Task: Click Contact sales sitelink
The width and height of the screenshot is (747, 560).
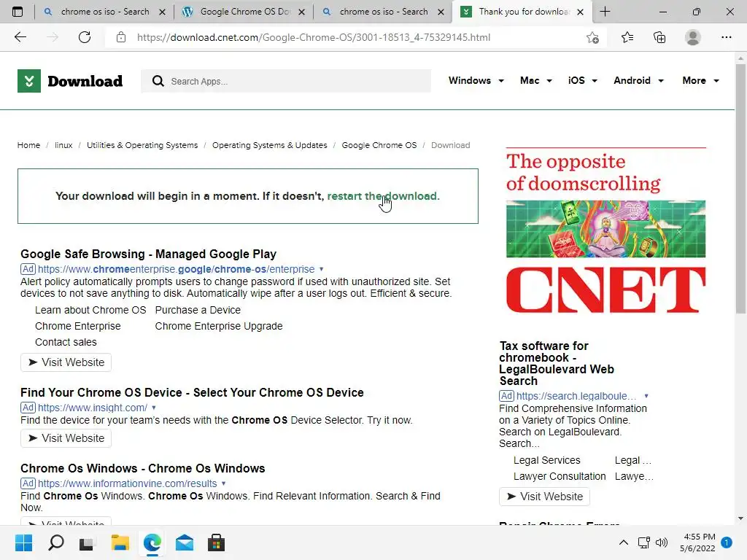Action: click(66, 343)
